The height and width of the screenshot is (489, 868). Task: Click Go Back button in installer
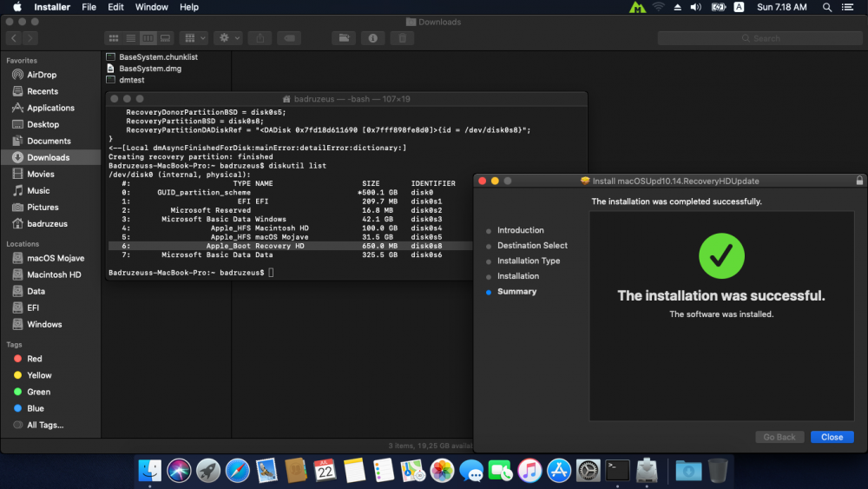point(779,437)
